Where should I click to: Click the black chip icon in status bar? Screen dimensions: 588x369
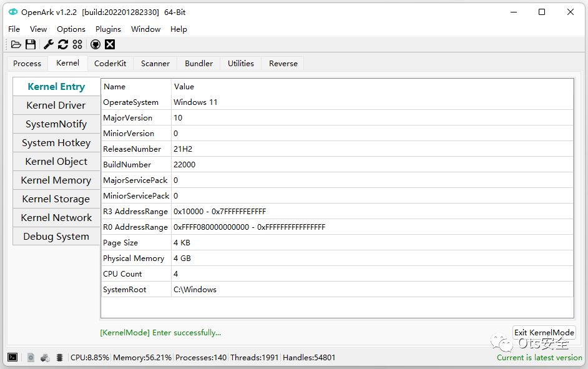click(59, 357)
